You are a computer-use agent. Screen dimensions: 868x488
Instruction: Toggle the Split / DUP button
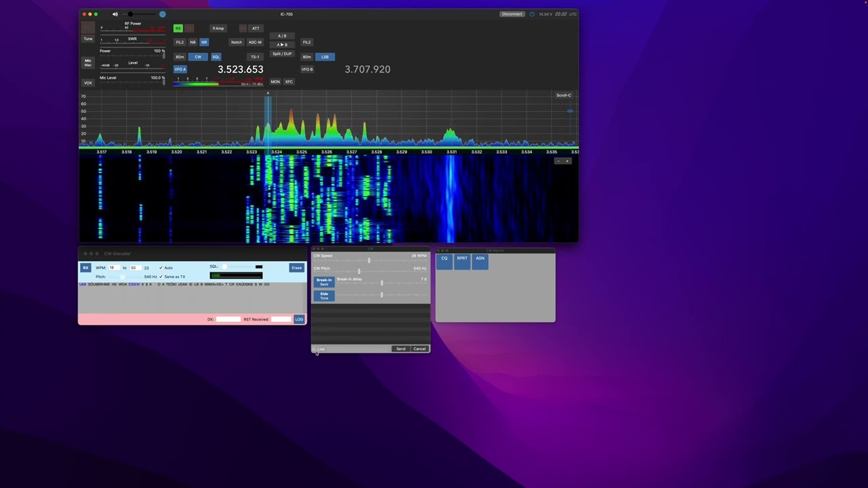tap(282, 54)
